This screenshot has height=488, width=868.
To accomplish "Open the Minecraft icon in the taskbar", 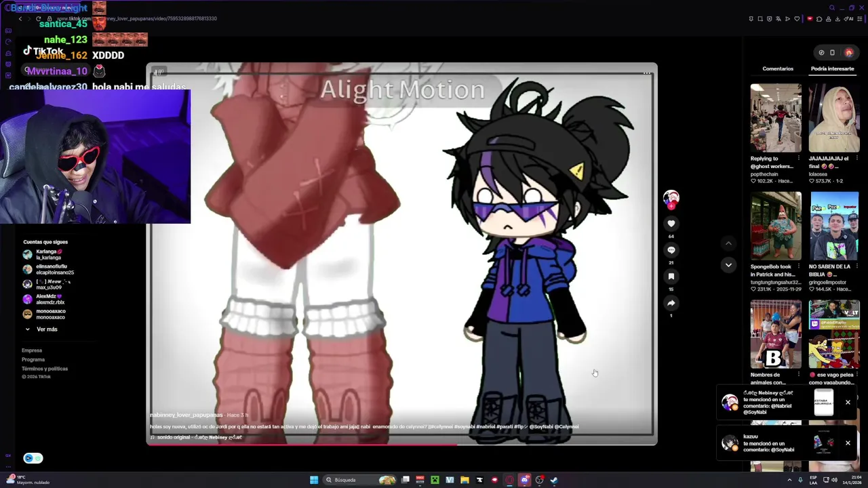I will [435, 480].
